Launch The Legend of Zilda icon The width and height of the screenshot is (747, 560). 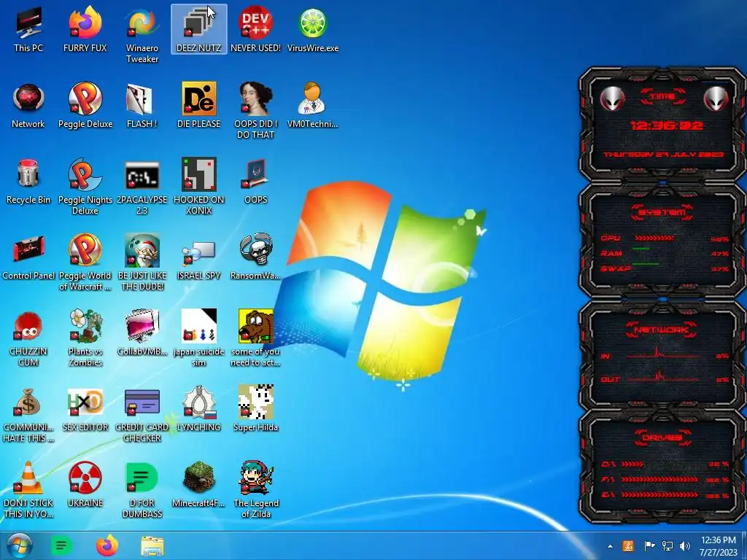pyautogui.click(x=256, y=489)
